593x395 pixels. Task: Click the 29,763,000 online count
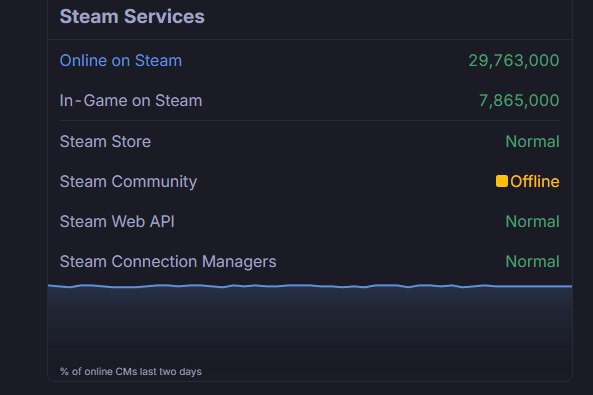[x=514, y=61]
